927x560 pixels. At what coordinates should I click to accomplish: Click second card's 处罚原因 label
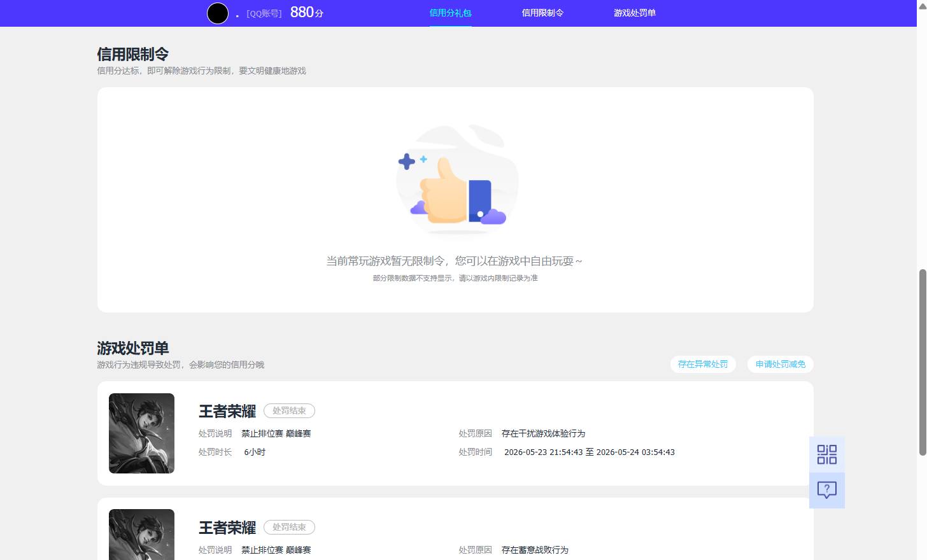point(476,550)
